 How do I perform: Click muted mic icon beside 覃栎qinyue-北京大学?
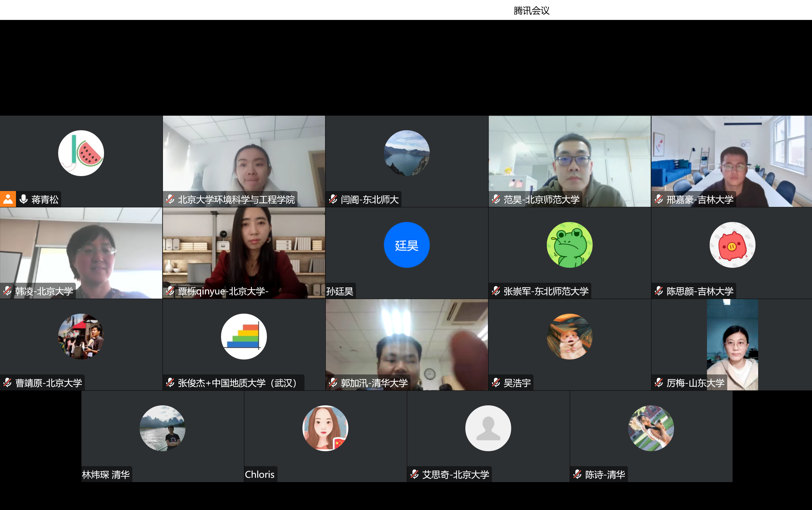[170, 291]
